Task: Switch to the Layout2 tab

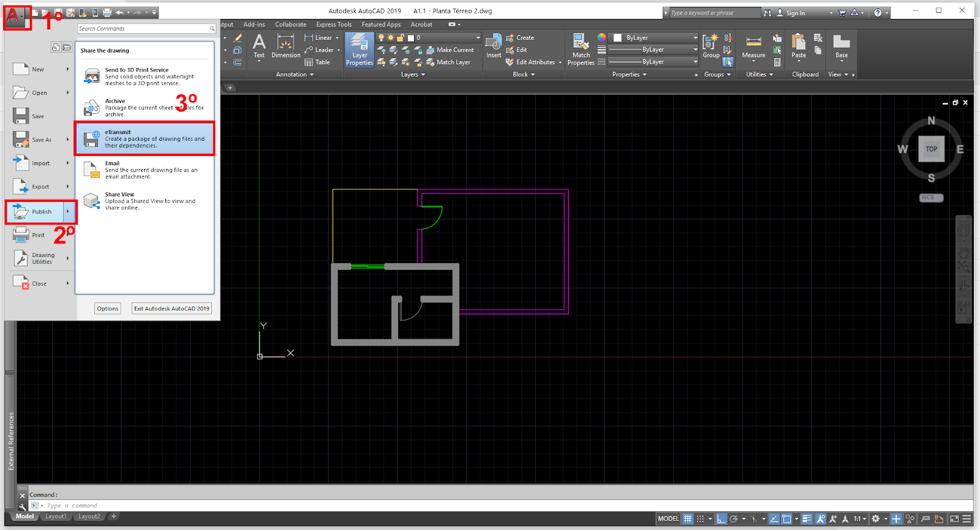Action: (x=89, y=517)
